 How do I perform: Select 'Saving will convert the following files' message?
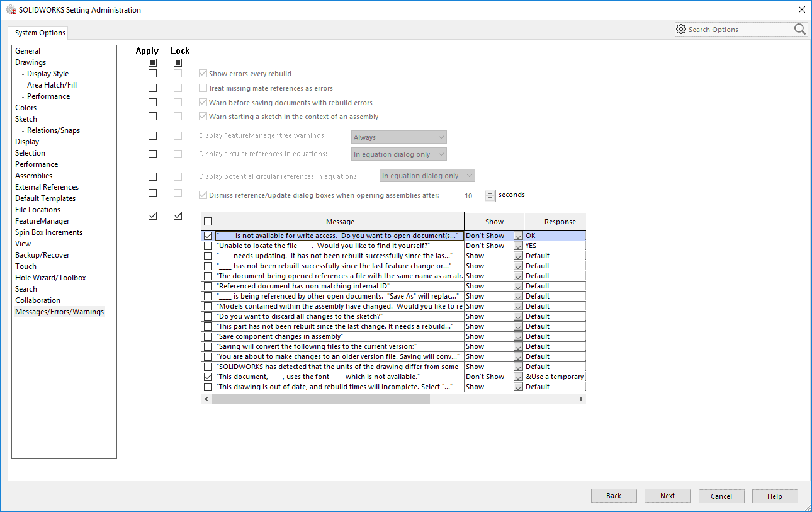tap(339, 346)
